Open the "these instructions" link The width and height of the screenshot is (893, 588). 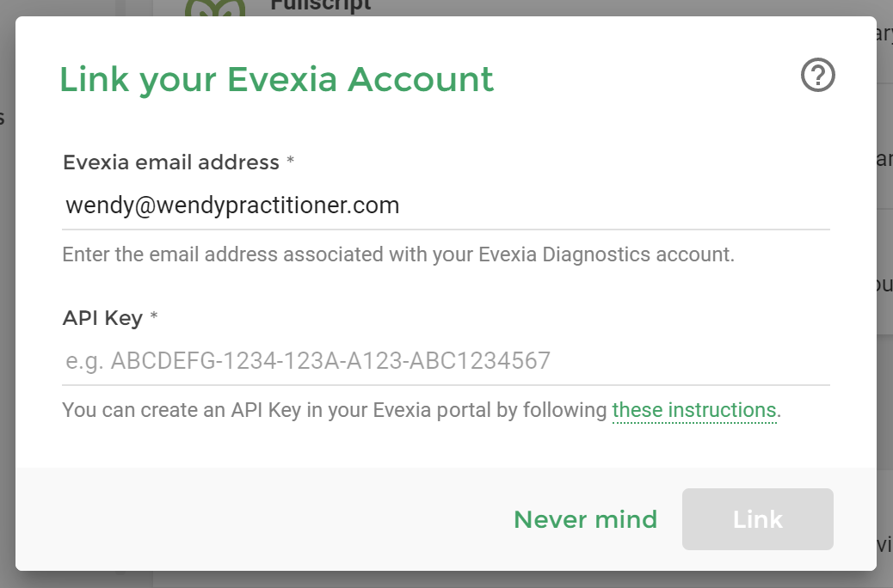[x=693, y=410]
